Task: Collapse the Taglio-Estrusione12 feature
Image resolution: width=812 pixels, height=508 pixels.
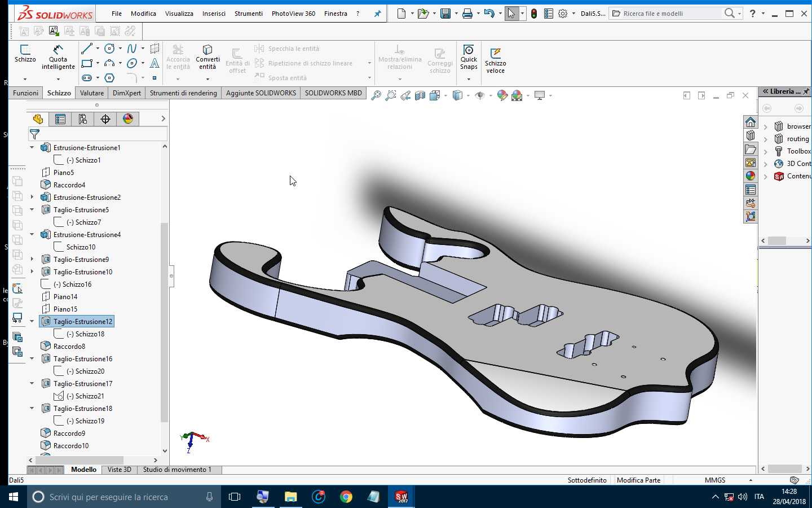Action: pos(32,321)
